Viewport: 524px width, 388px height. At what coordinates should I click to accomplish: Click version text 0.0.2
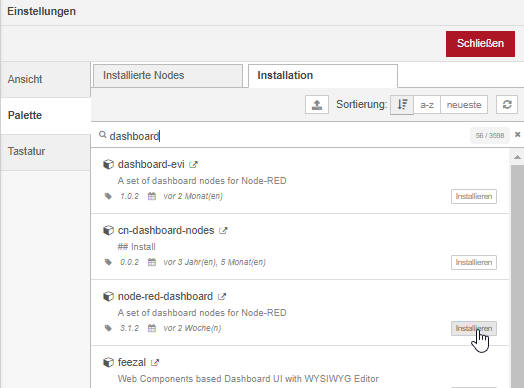pyautogui.click(x=129, y=262)
